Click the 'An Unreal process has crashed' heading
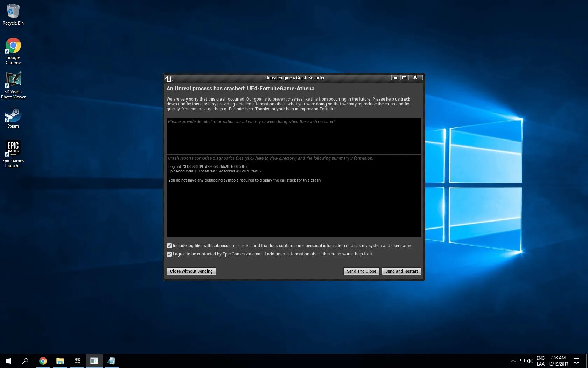The image size is (588, 368). coord(240,89)
